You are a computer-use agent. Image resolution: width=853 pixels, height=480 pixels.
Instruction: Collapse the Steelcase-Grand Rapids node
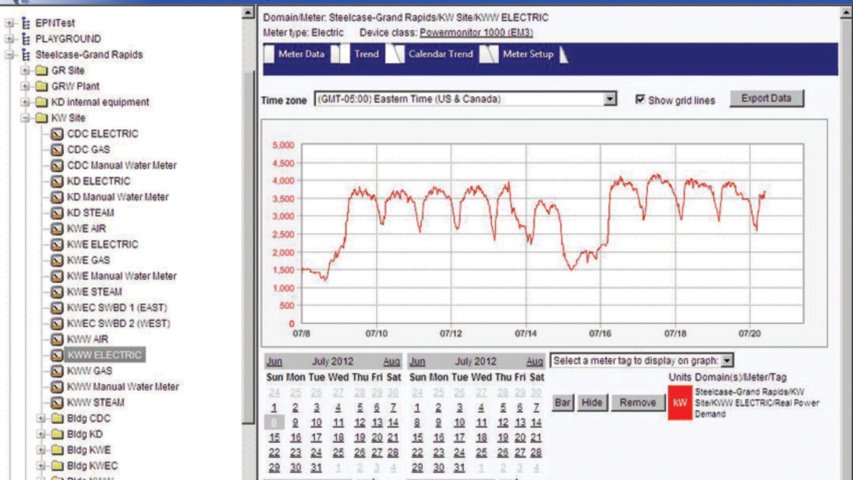(x=9, y=54)
